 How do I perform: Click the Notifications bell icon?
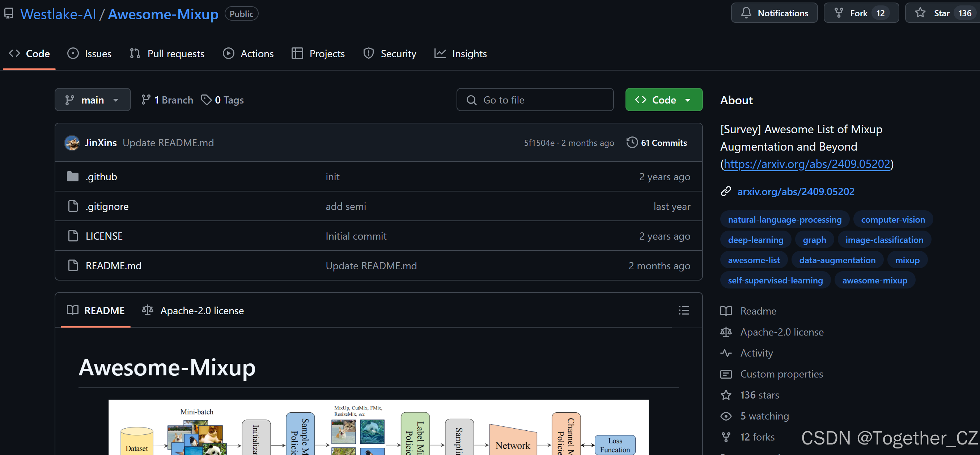(746, 13)
